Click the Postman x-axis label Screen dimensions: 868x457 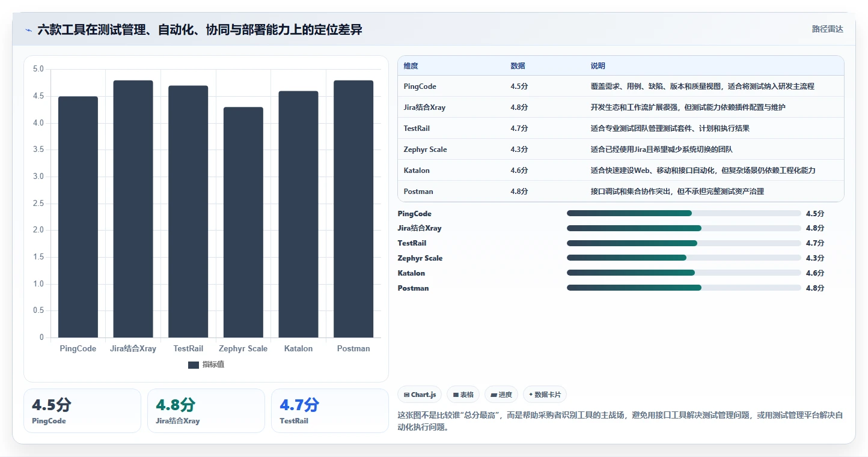pyautogui.click(x=353, y=348)
